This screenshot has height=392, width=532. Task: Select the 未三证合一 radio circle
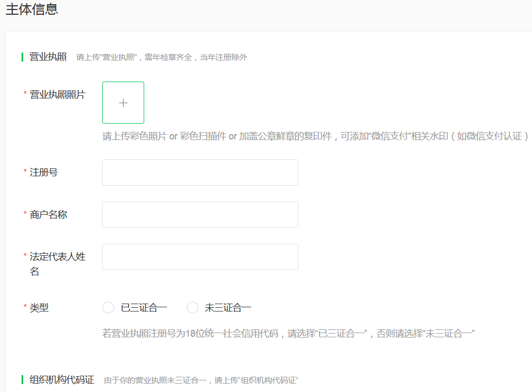(x=193, y=308)
